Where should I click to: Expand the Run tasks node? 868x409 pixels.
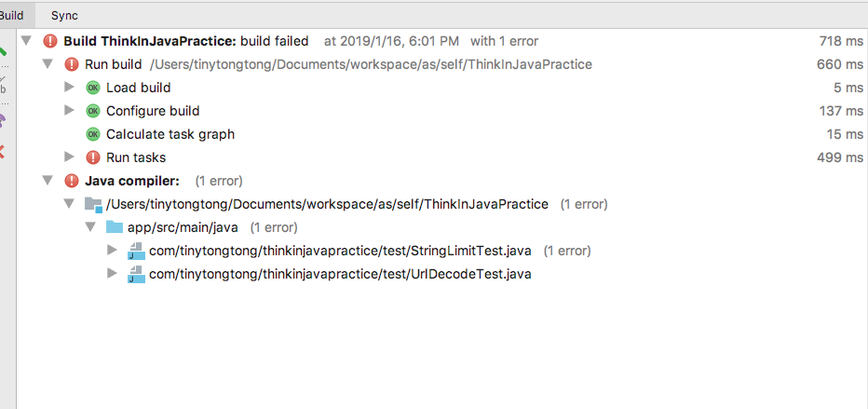point(69,157)
